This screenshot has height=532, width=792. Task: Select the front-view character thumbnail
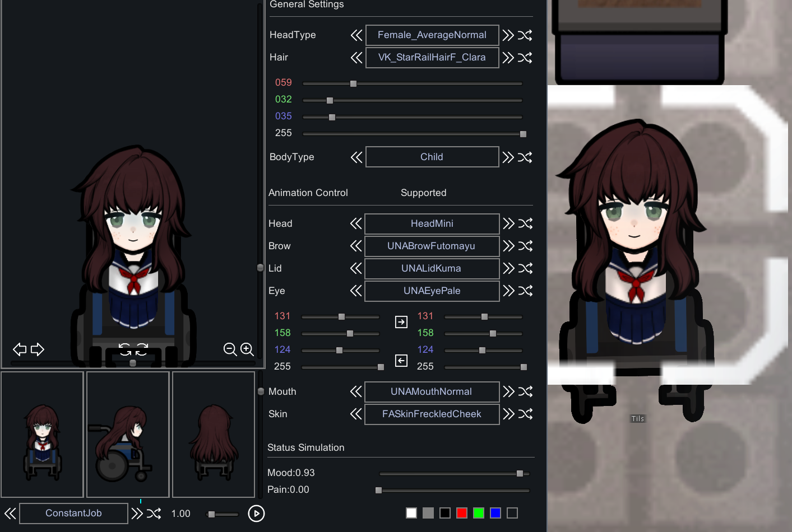click(x=43, y=435)
